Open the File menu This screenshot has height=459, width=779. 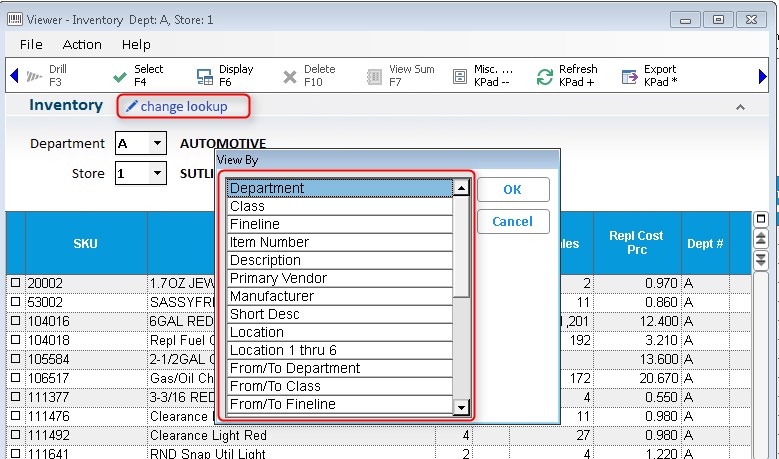click(31, 44)
